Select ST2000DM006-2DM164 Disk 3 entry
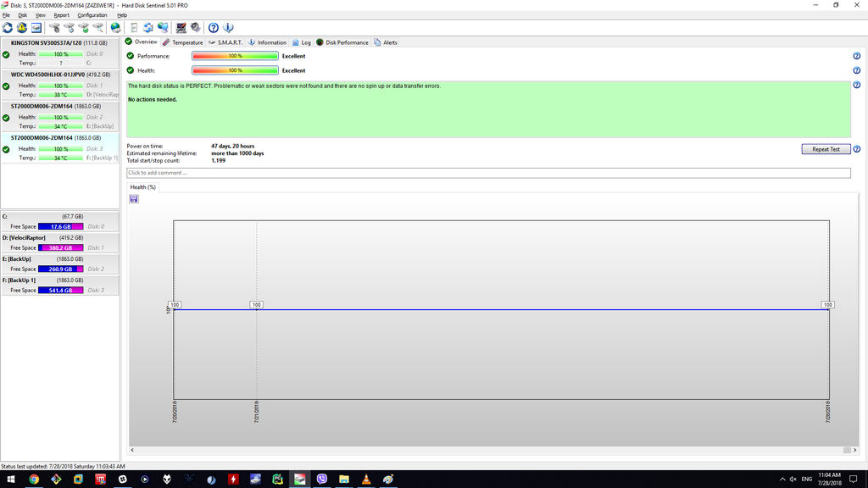Image resolution: width=868 pixels, height=488 pixels. tap(60, 147)
